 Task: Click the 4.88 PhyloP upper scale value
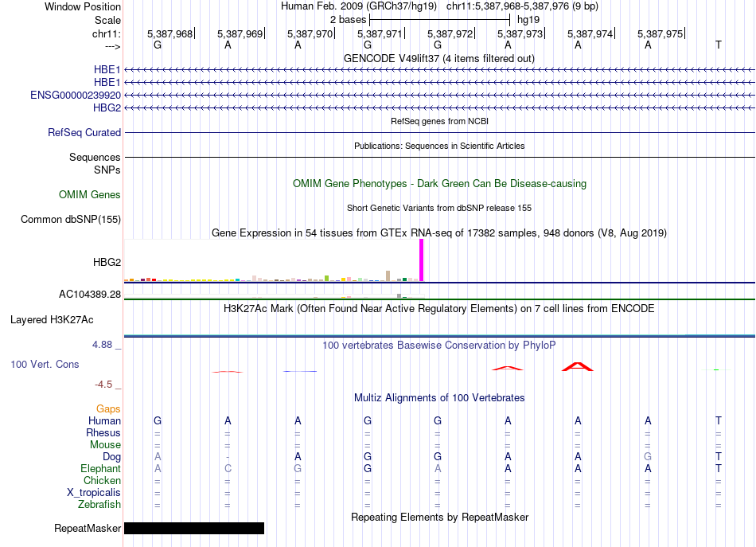point(102,345)
